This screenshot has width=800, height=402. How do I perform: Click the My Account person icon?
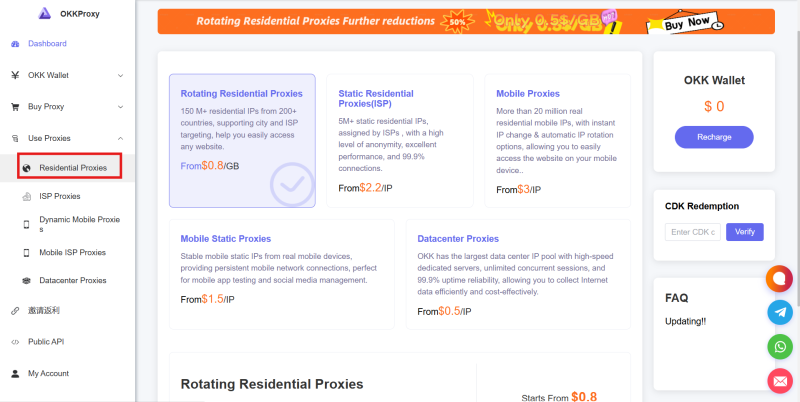pyautogui.click(x=15, y=373)
